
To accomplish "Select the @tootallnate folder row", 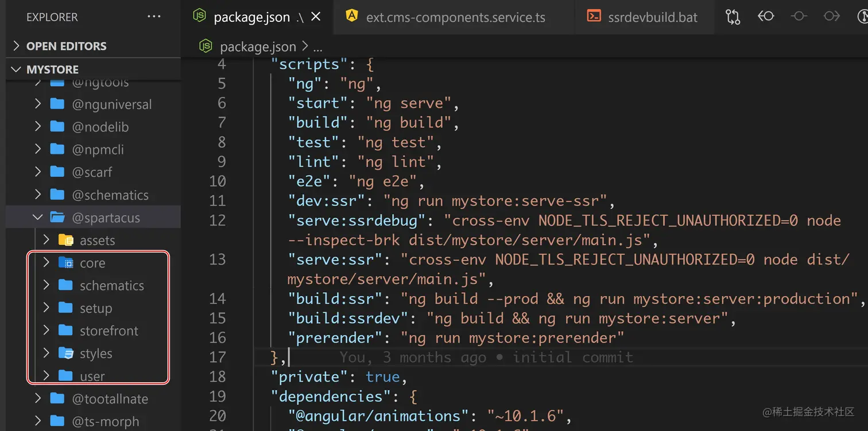I will 93,398.
